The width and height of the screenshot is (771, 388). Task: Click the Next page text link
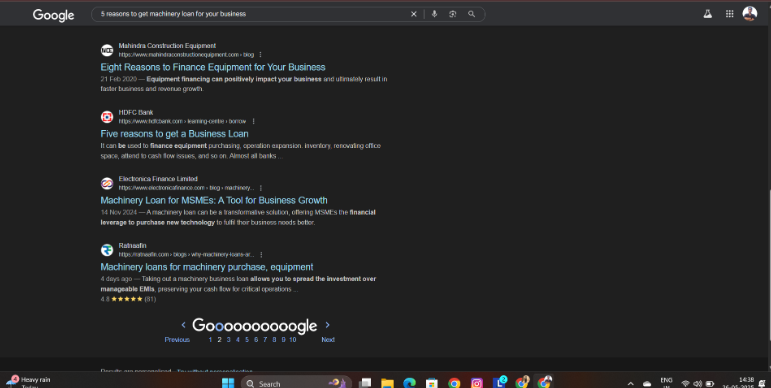(328, 339)
